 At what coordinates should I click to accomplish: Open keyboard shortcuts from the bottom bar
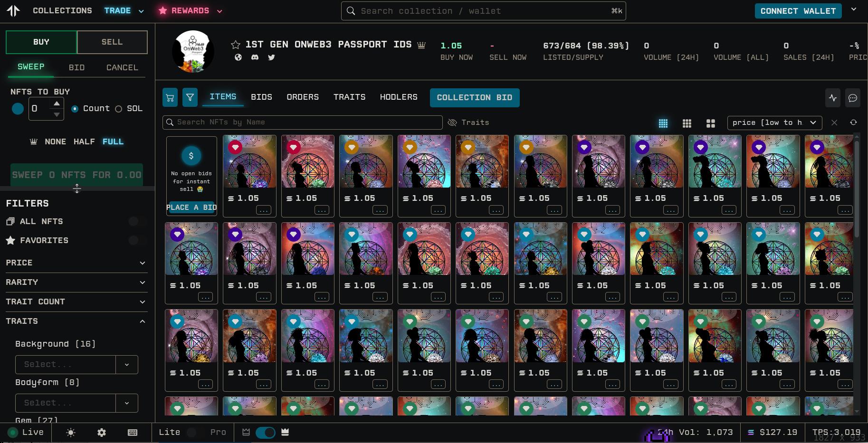tap(133, 433)
